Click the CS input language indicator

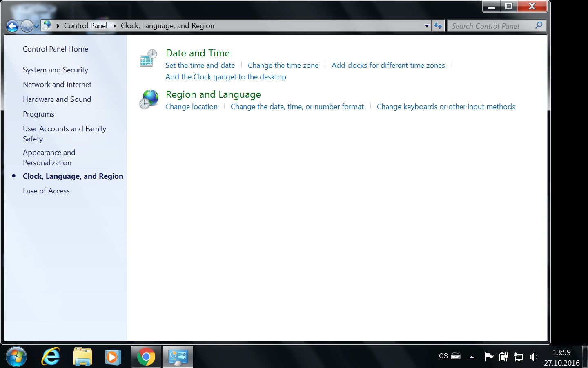click(x=443, y=356)
